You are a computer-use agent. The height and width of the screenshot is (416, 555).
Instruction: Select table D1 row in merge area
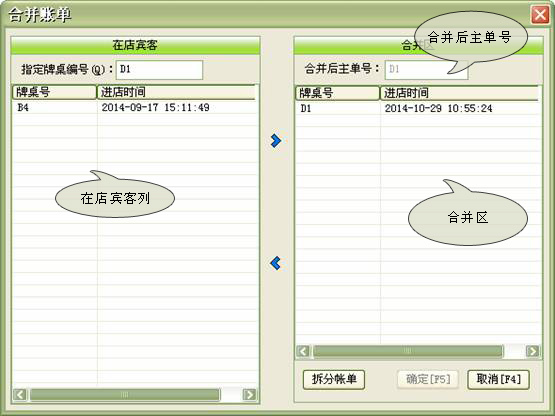coord(418,108)
